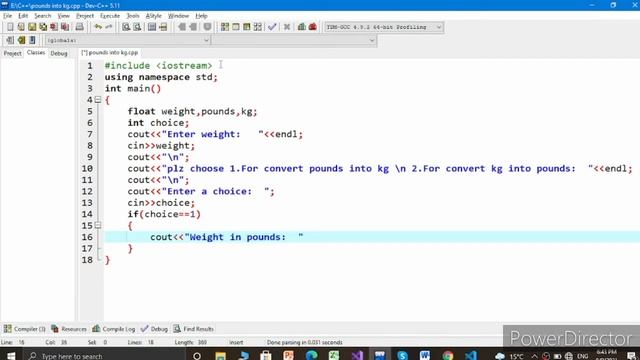Click the Delete Profiling Information icon

click(x=313, y=27)
